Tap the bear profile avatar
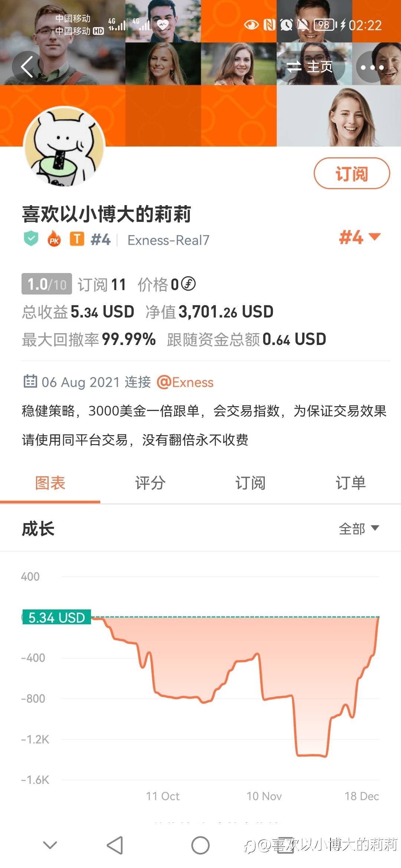 point(64,147)
